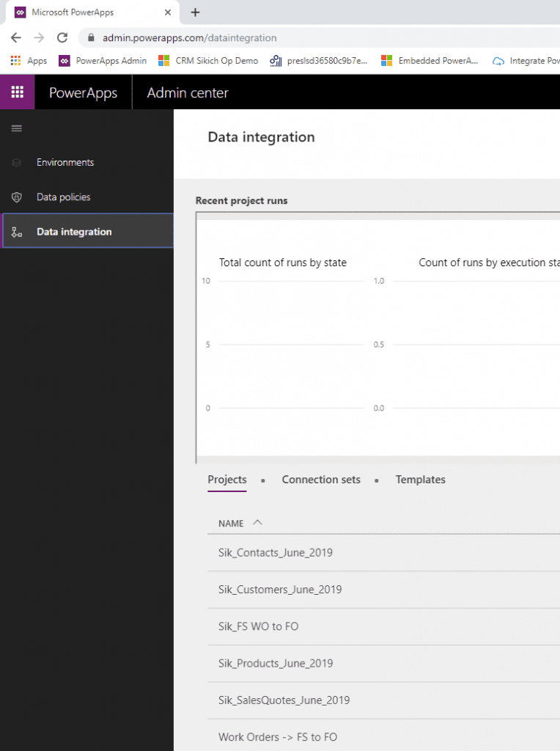
Task: Click the Data integration flow icon
Action: point(17,232)
